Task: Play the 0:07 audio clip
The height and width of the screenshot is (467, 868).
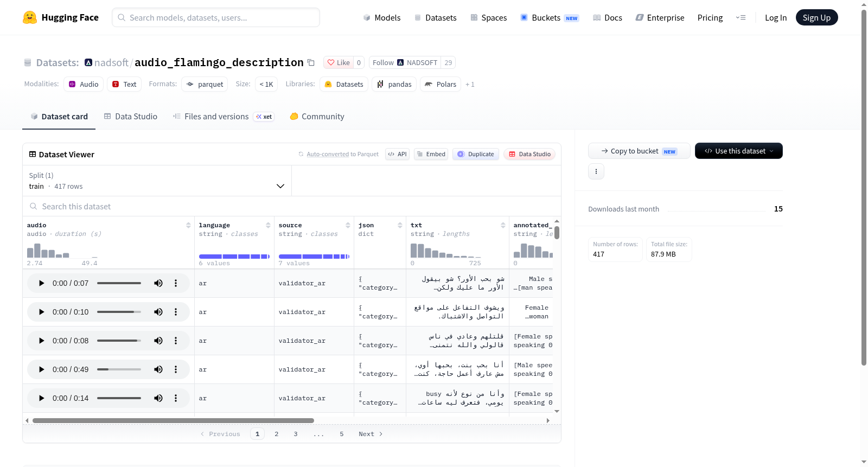Action: coord(41,283)
